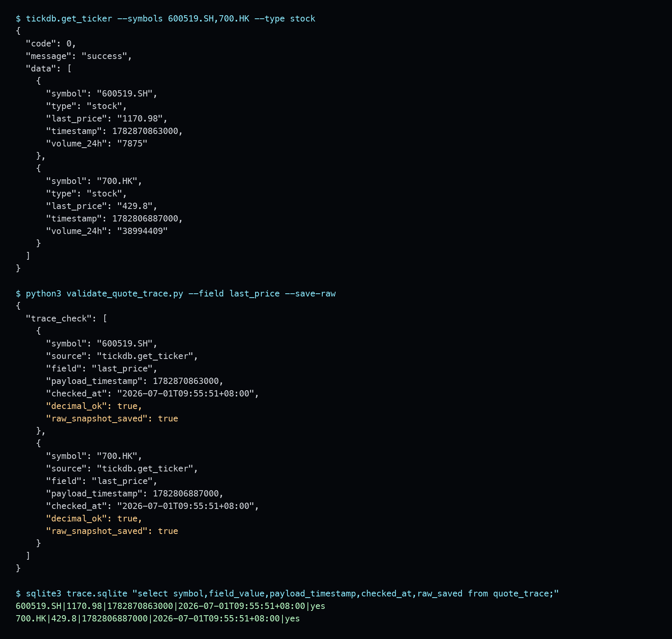Click the "data": [ line
The image size is (672, 639).
coord(49,69)
